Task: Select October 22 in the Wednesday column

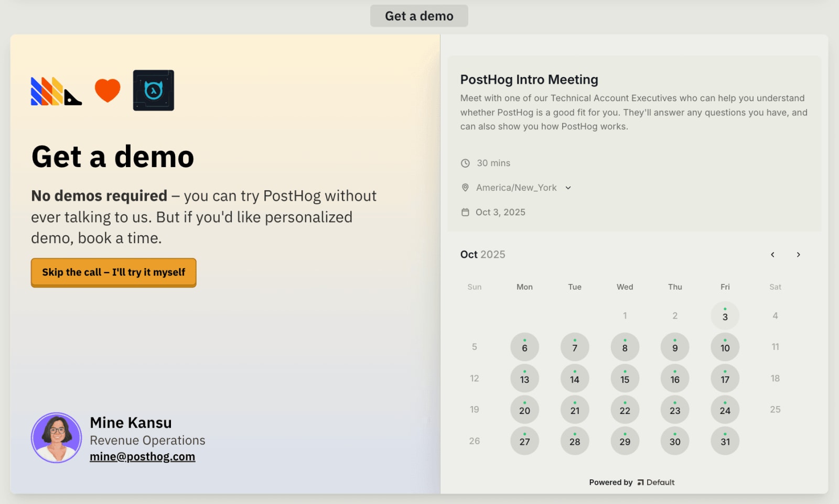Action: (x=625, y=410)
